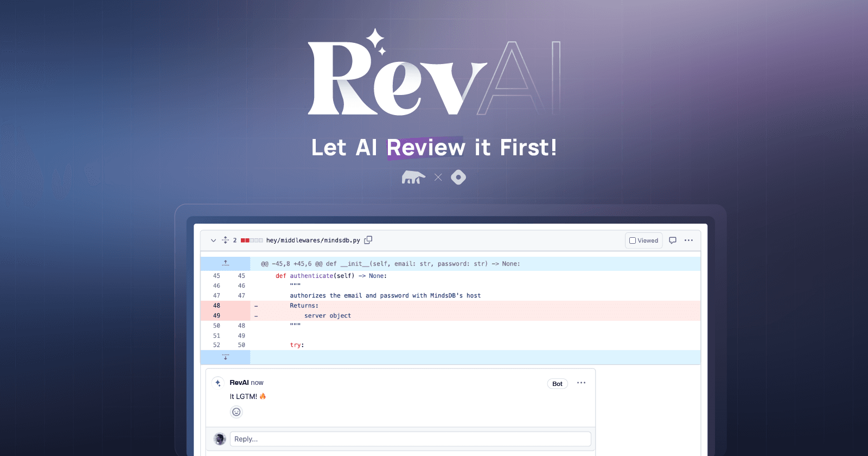The width and height of the screenshot is (868, 456).
Task: Click the diffstat red squares bar
Action: [252, 240]
